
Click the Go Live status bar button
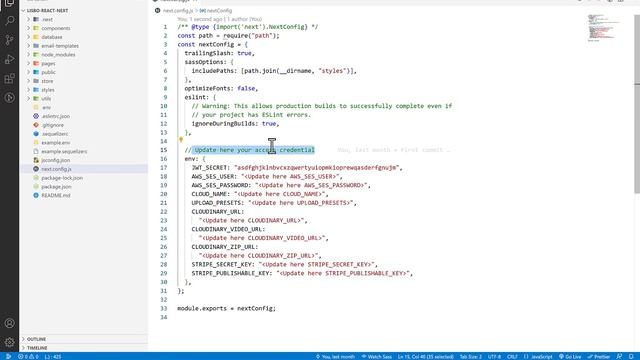point(570,357)
